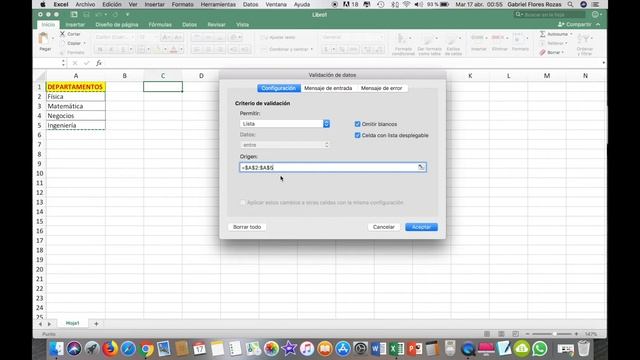The height and width of the screenshot is (360, 640).
Task: Open the Fórmulas ribbon tab
Action: (160, 24)
